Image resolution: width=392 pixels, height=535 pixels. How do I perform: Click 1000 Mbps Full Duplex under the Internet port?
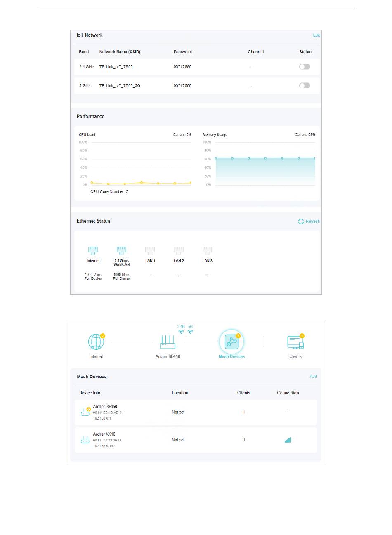(93, 276)
